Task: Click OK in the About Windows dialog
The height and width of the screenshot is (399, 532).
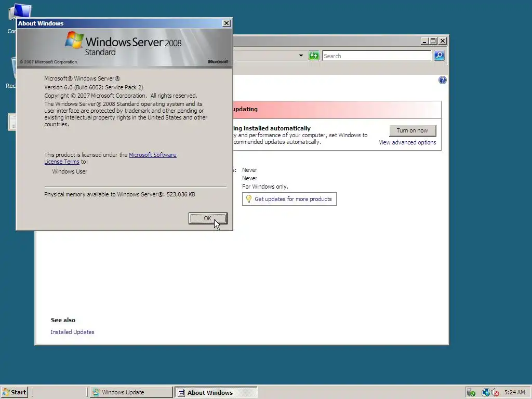Action: pos(208,219)
